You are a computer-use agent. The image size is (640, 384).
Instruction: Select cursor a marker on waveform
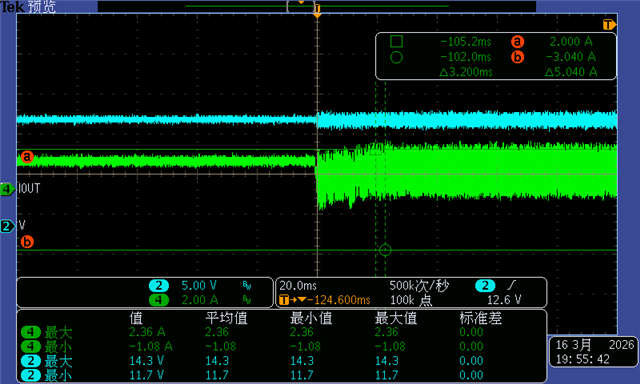click(27, 157)
